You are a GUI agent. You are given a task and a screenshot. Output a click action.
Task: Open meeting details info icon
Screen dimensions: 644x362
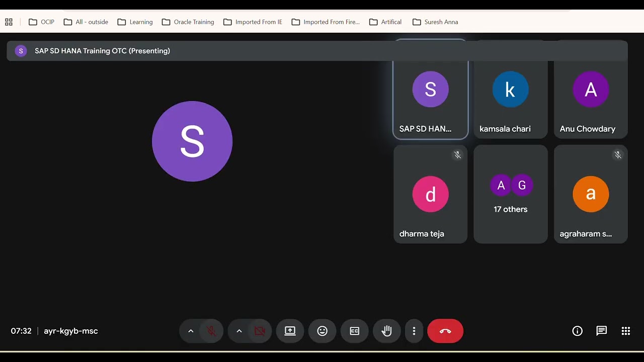click(x=578, y=331)
